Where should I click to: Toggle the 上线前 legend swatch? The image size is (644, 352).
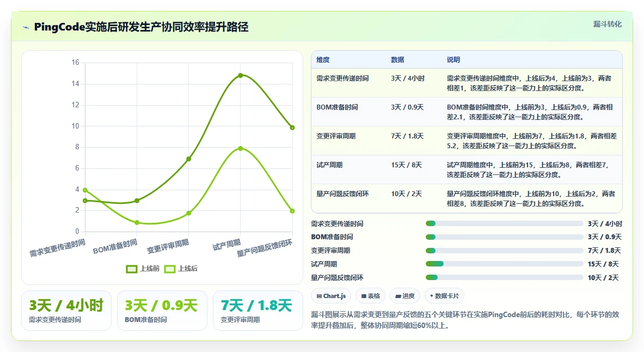click(x=131, y=269)
